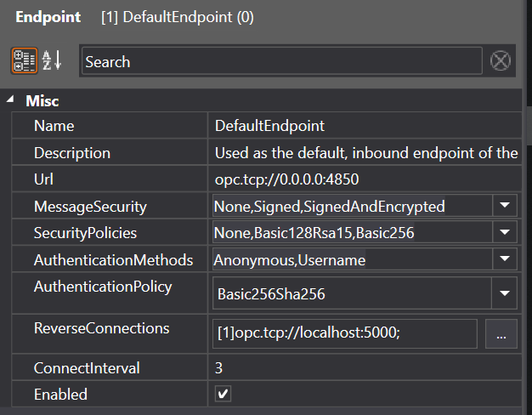Click the Categorized view icon
Screen dimensions: 532x415
pyautogui.click(x=24, y=61)
